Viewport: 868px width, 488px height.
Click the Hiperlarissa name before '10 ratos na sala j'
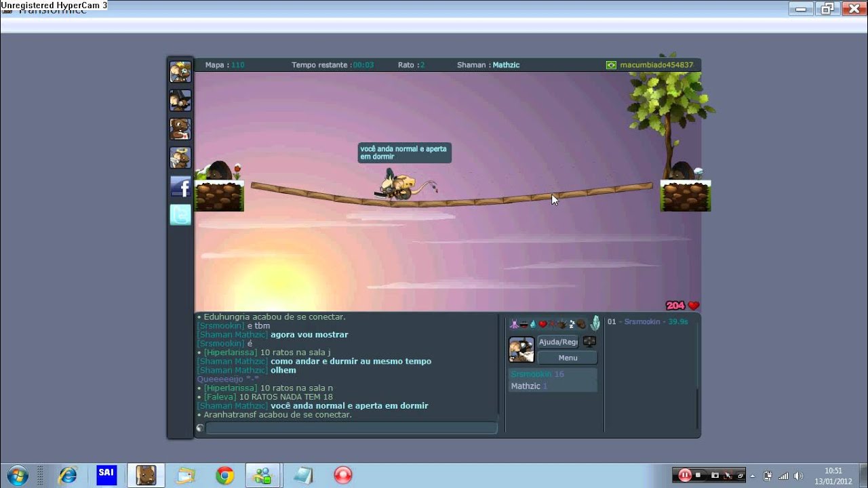231,352
